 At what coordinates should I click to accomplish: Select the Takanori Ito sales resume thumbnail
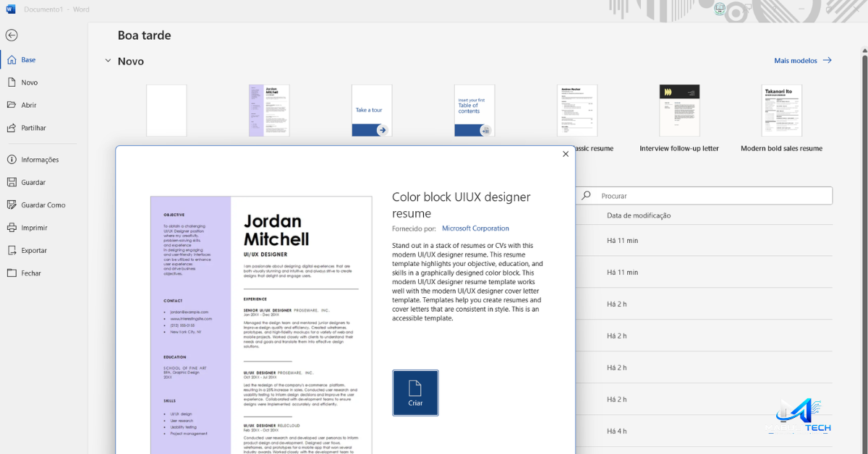782,111
